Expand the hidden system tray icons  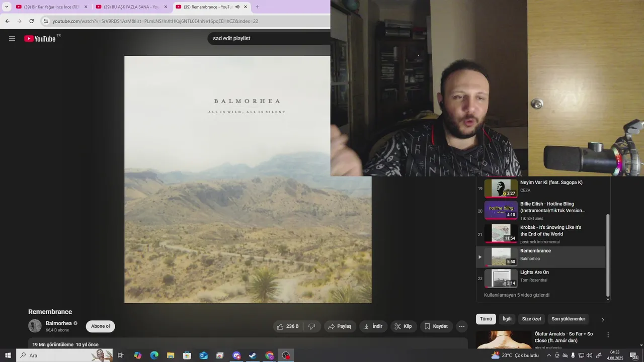(x=549, y=355)
